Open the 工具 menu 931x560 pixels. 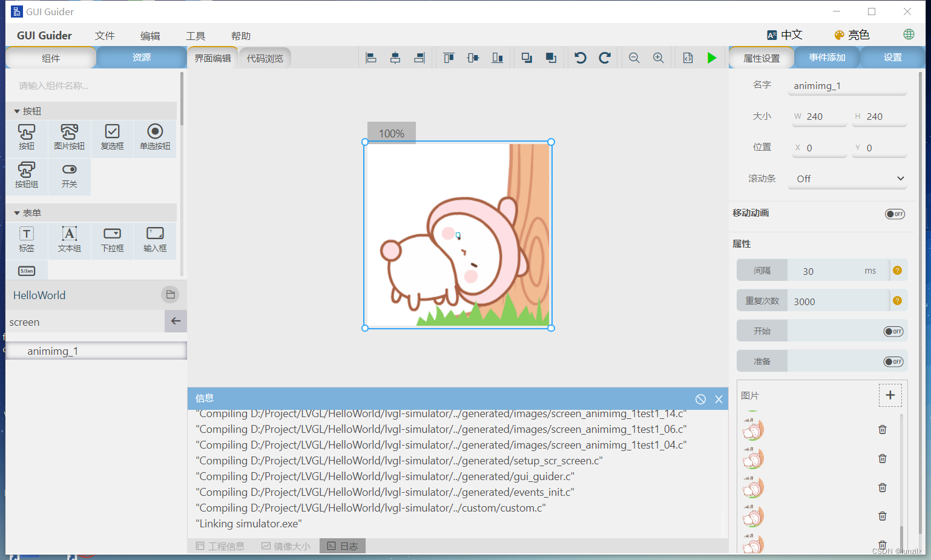[196, 36]
